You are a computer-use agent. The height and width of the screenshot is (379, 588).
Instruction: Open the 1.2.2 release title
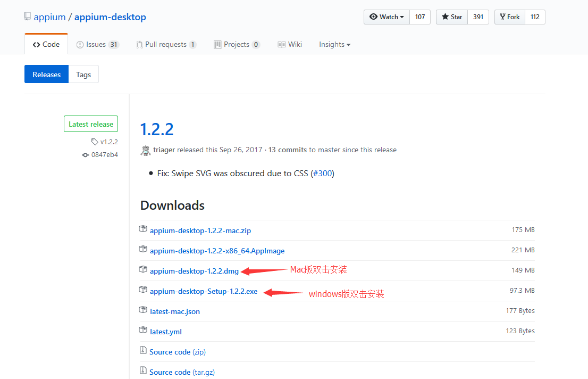coord(157,129)
